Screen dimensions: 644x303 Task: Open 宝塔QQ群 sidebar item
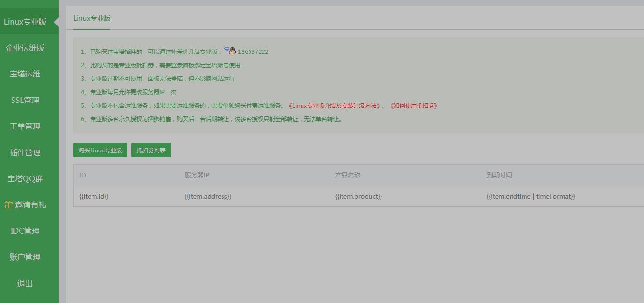click(x=25, y=178)
